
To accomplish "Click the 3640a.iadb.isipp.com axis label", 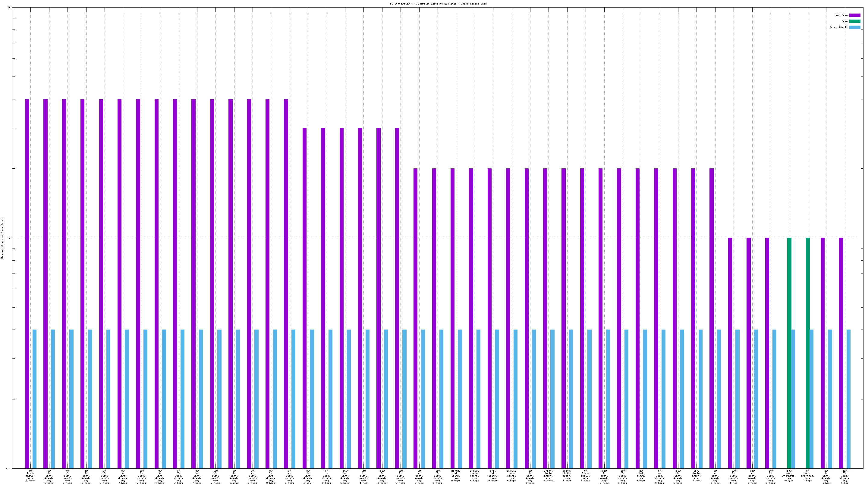I will [567, 477].
